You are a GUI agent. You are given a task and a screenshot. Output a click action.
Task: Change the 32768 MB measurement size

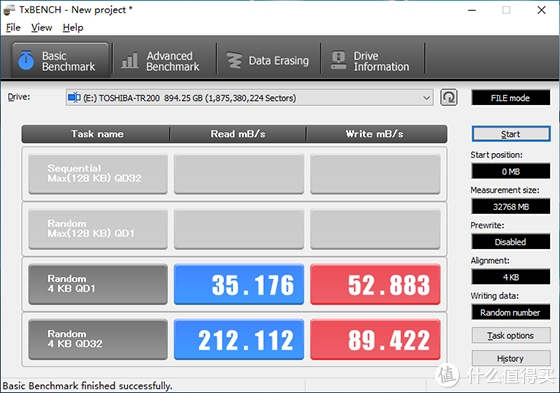tap(511, 207)
